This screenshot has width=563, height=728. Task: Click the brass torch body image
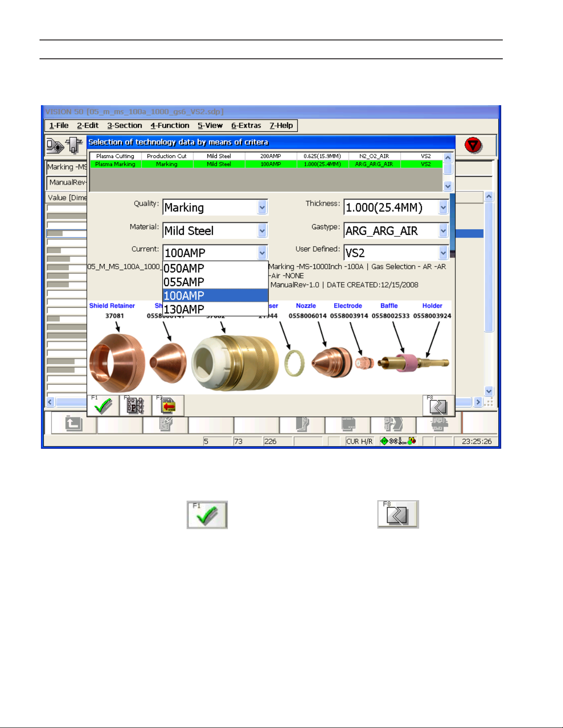pos(235,362)
